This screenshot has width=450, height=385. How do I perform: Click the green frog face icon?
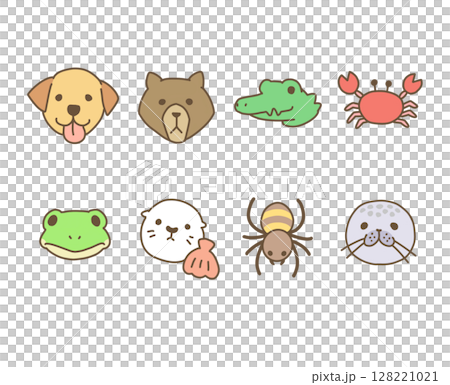(x=75, y=234)
